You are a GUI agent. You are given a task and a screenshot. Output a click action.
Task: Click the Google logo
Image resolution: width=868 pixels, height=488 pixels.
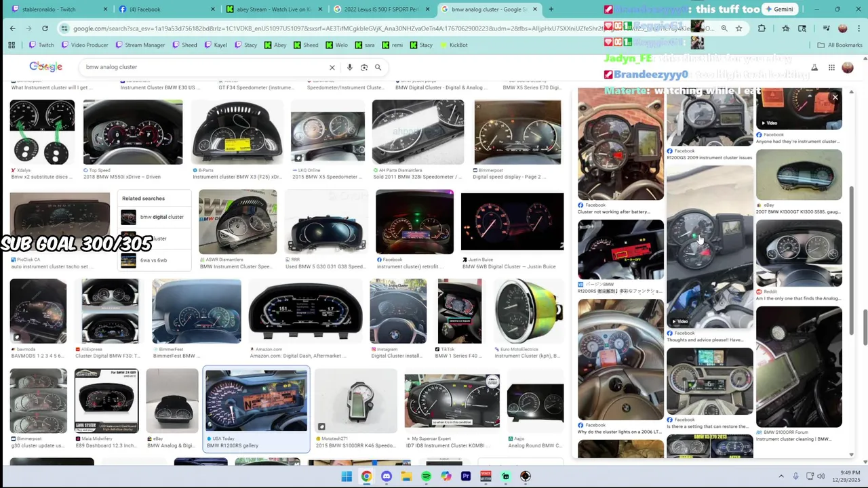click(46, 66)
